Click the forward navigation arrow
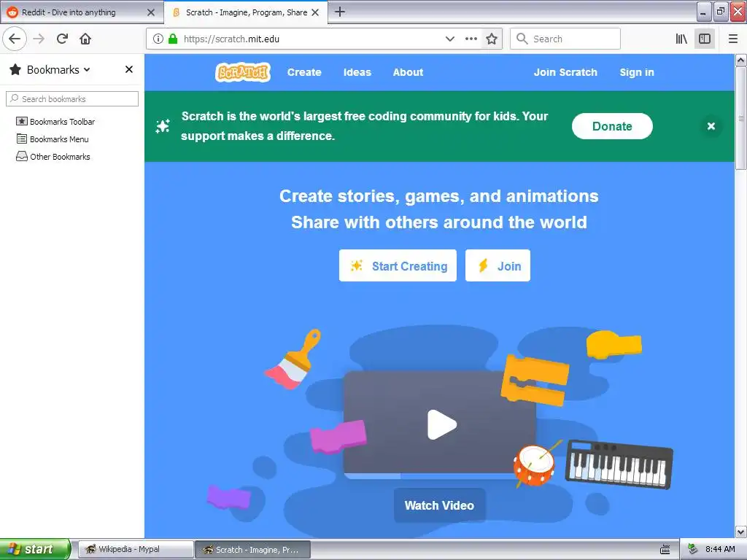 click(x=39, y=39)
